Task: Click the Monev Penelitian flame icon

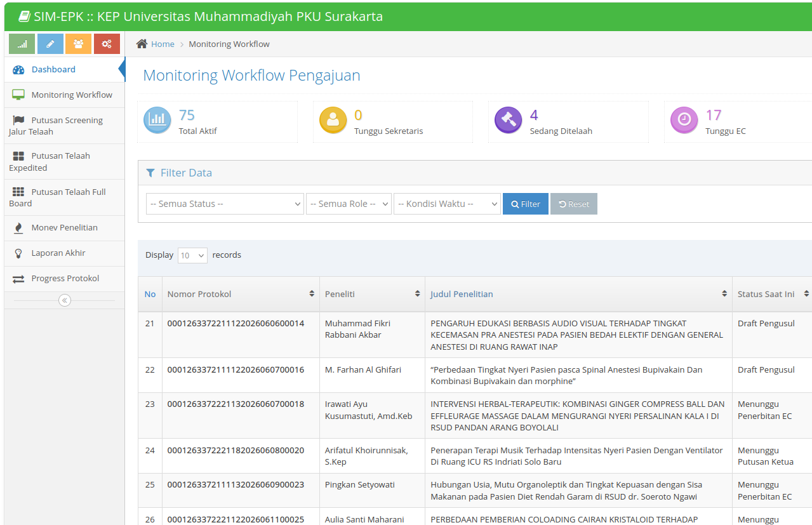Action: 18,228
